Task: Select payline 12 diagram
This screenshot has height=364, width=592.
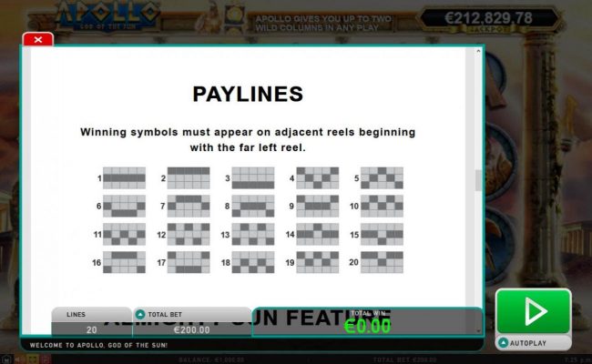Action: click(x=189, y=234)
